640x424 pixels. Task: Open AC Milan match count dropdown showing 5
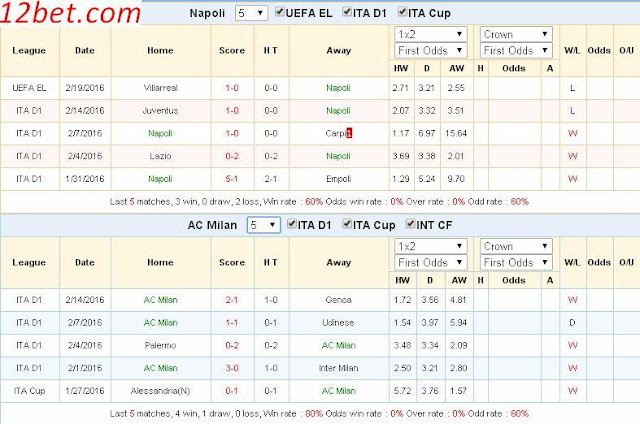click(264, 225)
